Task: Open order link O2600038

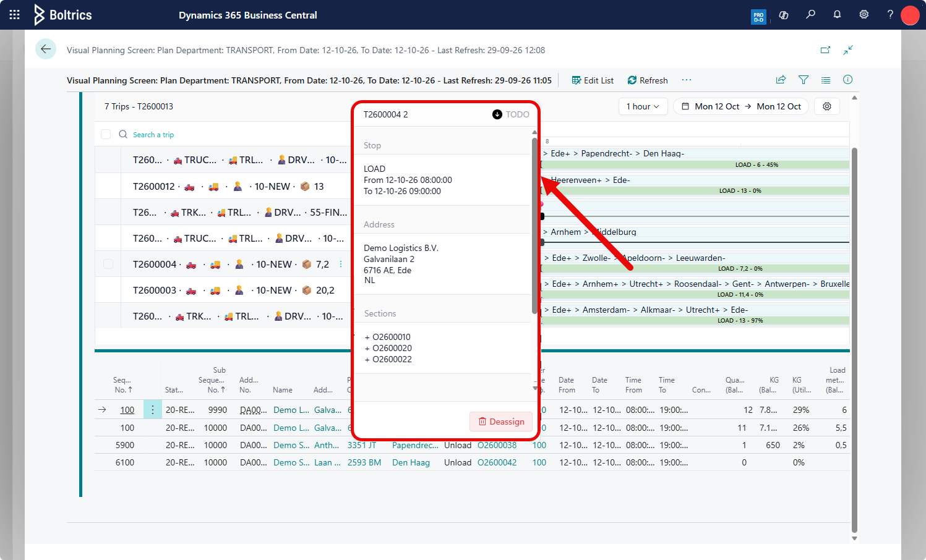Action: click(497, 445)
